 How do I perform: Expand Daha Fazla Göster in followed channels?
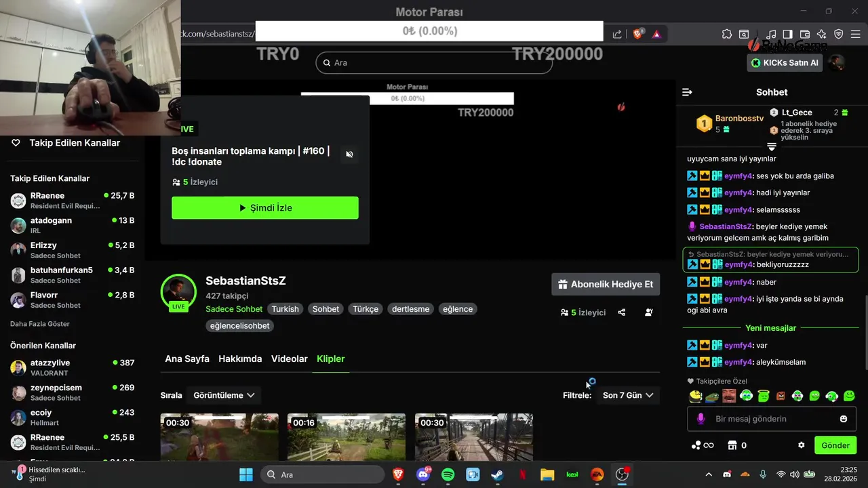point(40,324)
